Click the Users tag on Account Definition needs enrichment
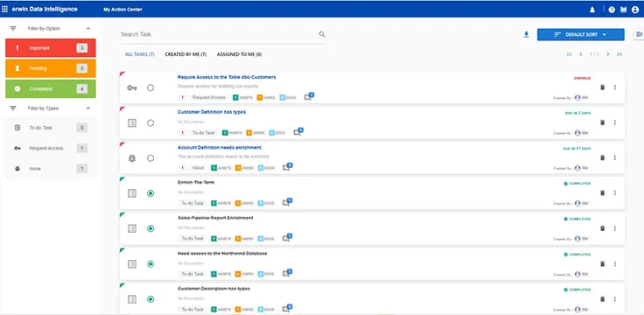 pos(244,168)
